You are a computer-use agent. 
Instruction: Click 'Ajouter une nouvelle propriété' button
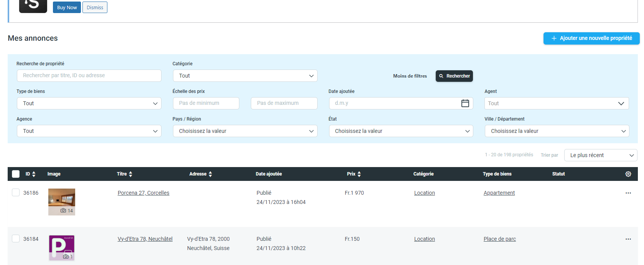(591, 38)
